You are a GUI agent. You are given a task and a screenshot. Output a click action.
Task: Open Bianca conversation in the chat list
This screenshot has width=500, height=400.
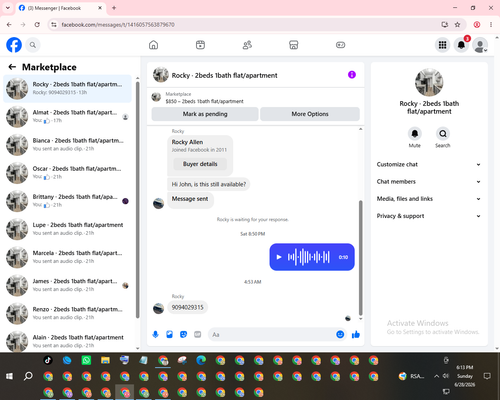pos(68,145)
